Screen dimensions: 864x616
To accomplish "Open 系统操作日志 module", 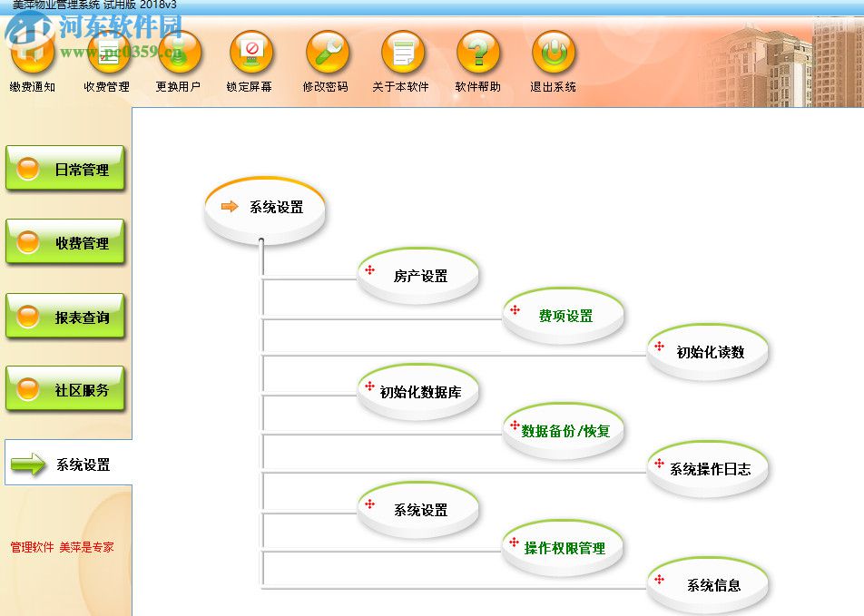I will click(708, 468).
